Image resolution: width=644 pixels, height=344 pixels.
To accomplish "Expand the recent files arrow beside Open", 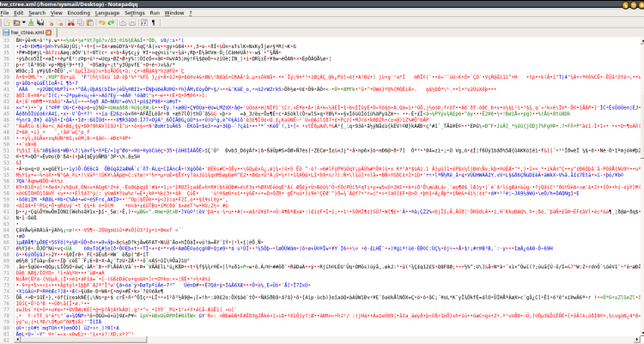I will tap(24, 22).
